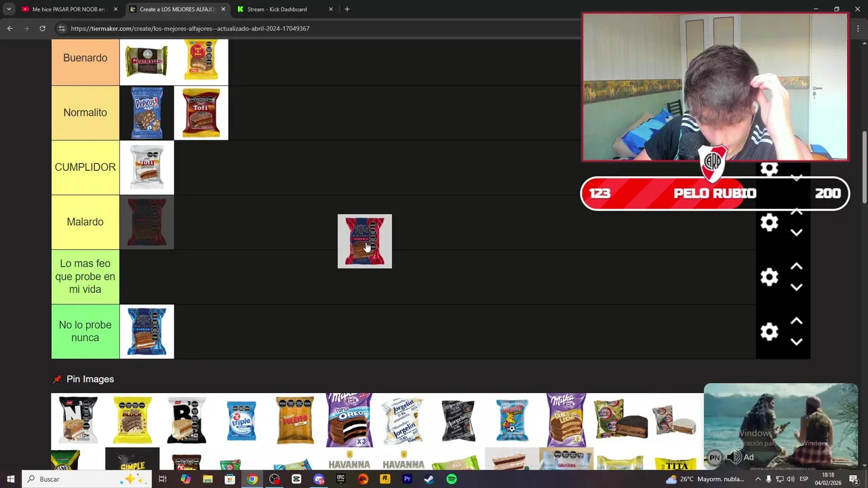
Task: Move No lo probe nunca row down
Action: click(x=797, y=342)
